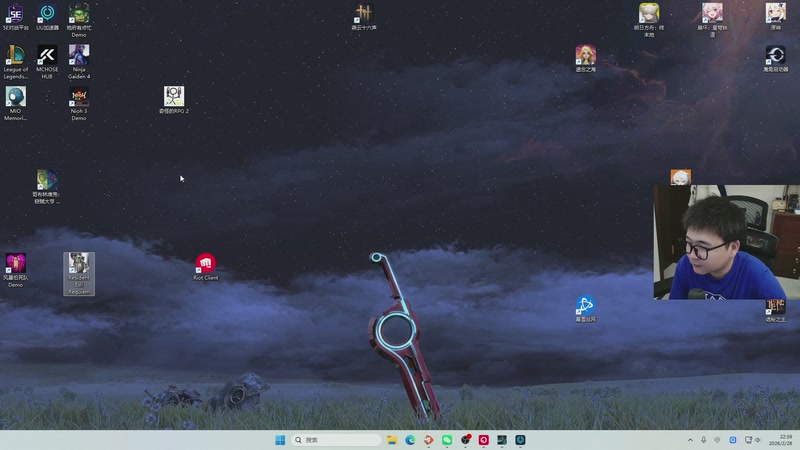Screen dimensions: 800x450
Task: Click the webcam overlay feed
Action: (x=727, y=242)
